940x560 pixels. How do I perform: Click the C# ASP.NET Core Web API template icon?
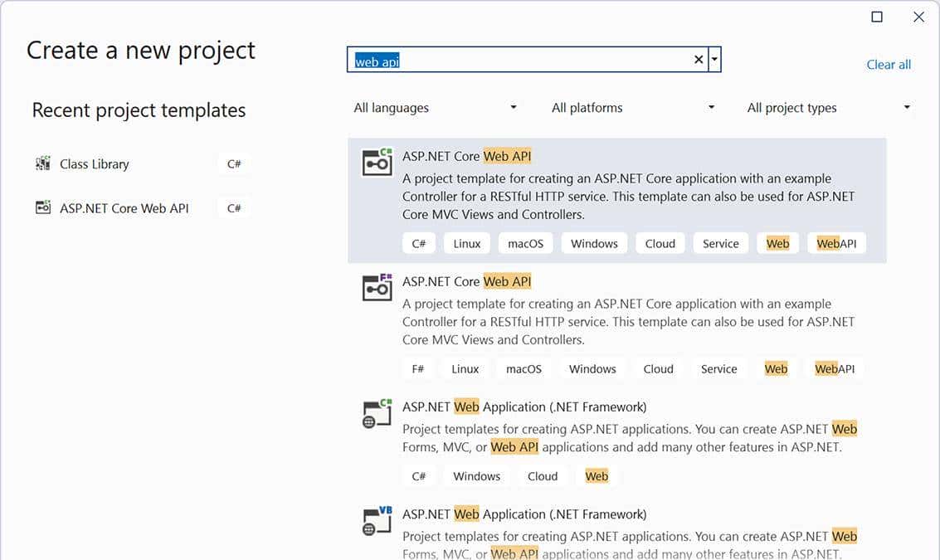(377, 163)
